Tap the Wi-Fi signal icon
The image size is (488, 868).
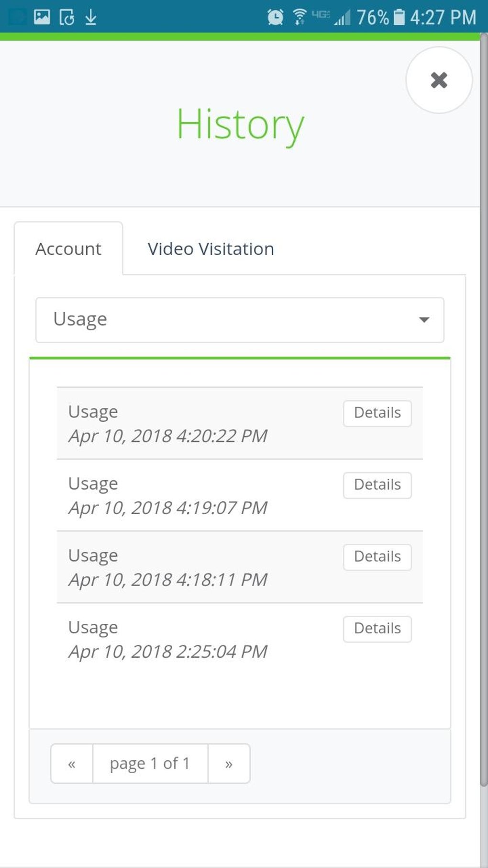(300, 17)
